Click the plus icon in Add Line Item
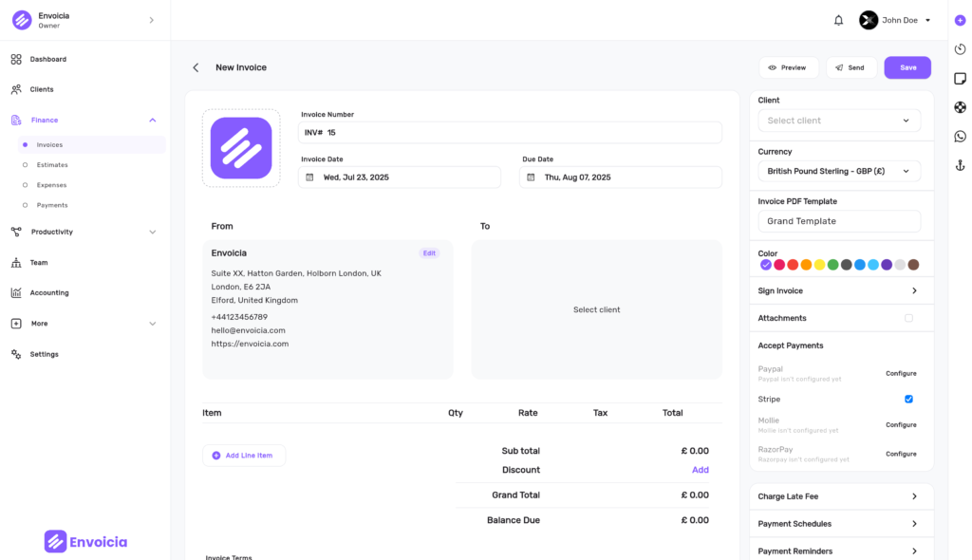 [216, 456]
